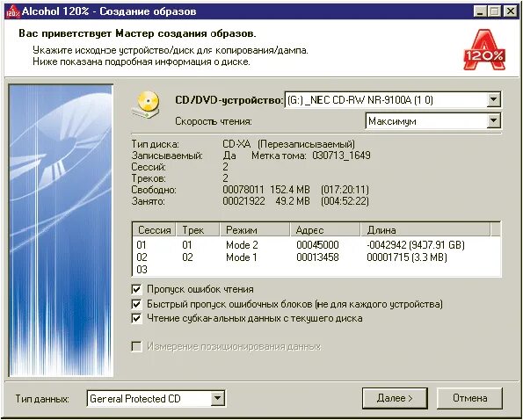Click length value 00001715 (3.3 MB)
This screenshot has width=523, height=420.
[x=407, y=257]
